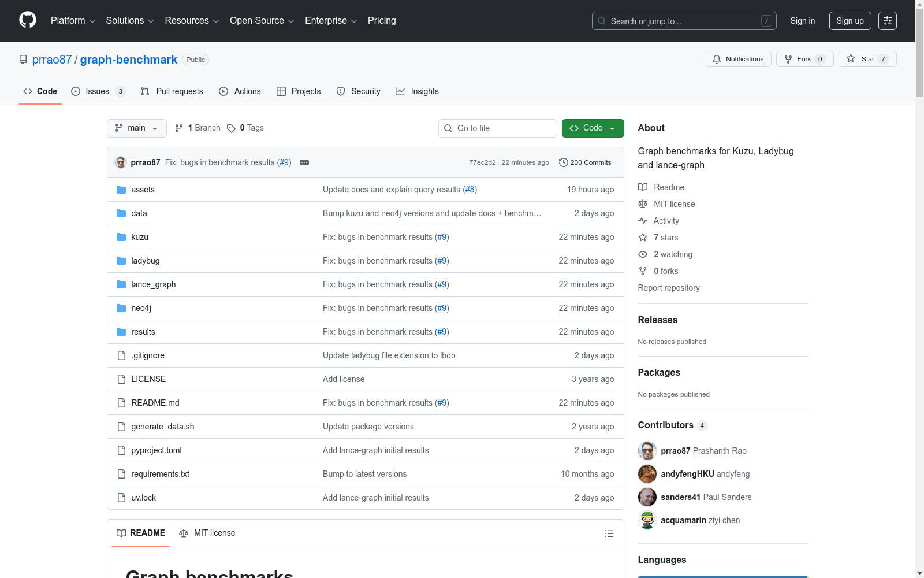Select the Code tab
Viewport: 924px width, 578px height.
pos(40,91)
